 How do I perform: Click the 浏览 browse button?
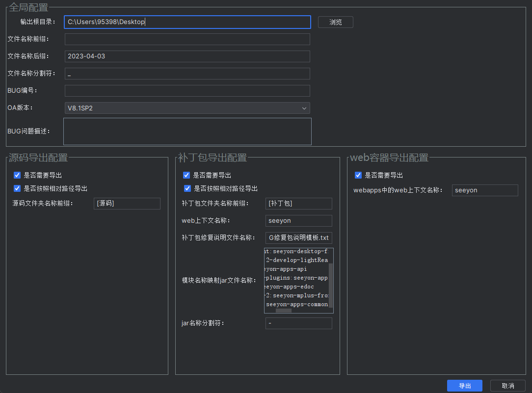pyautogui.click(x=336, y=22)
